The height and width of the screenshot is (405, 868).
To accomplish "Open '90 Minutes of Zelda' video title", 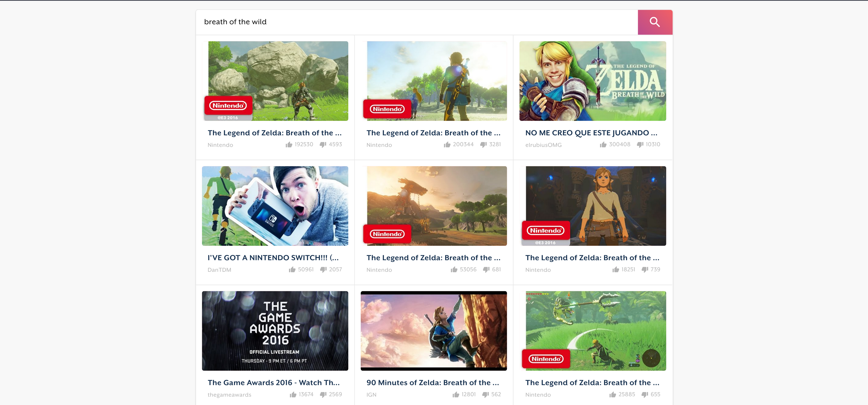I will [433, 382].
